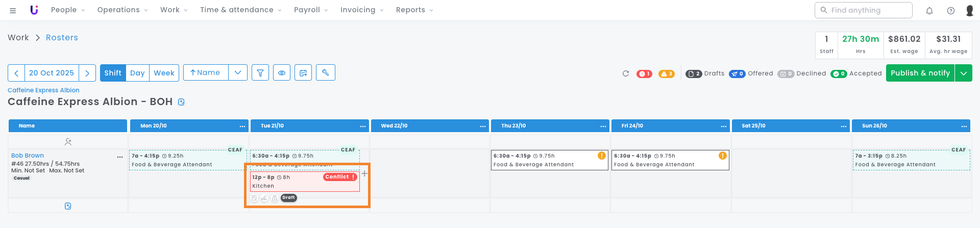The image size is (980, 228).
Task: Click the help question mark icon
Action: coord(951,10)
